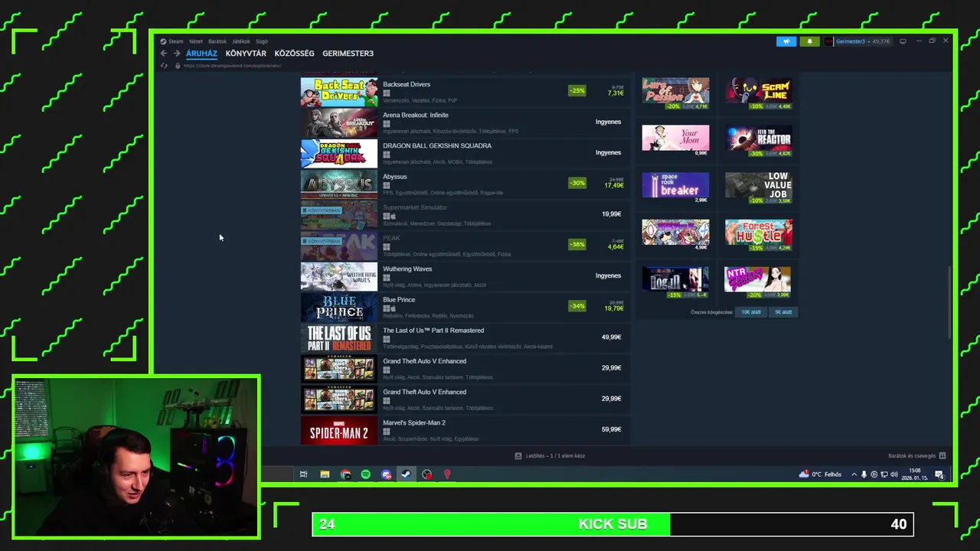Open the microphone tray icon

(x=864, y=474)
